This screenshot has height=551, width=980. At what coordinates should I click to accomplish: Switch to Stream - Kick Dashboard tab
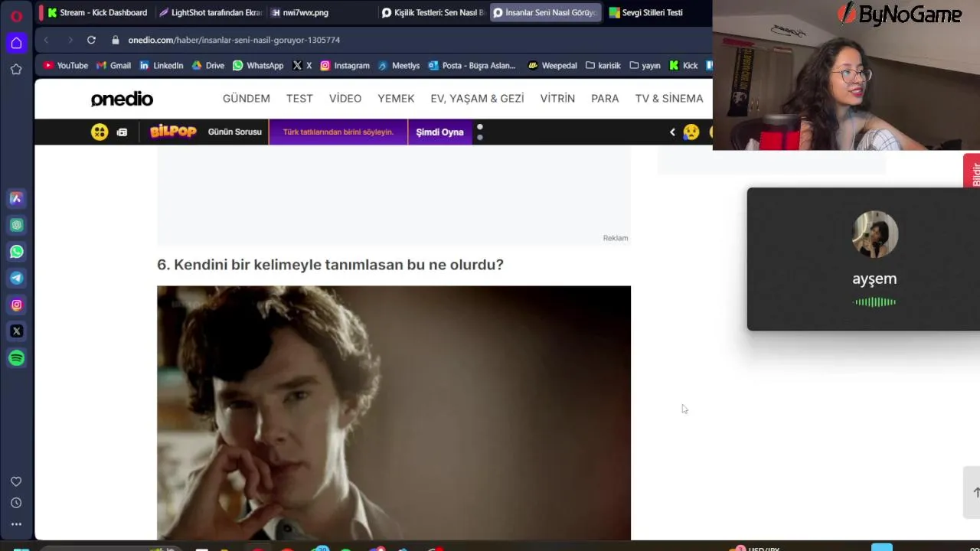click(x=97, y=12)
